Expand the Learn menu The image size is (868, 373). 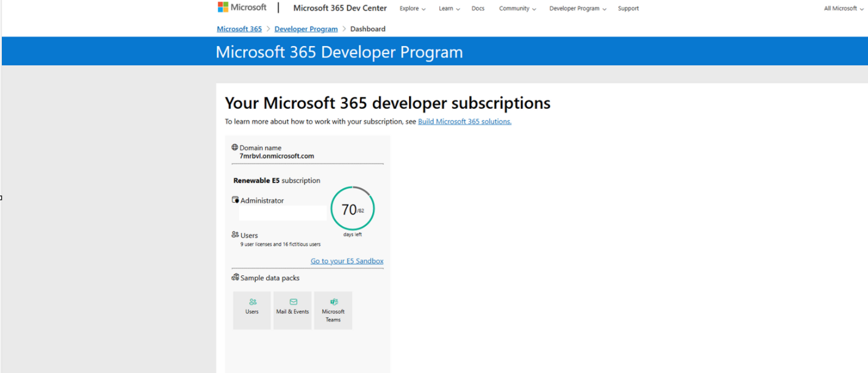pyautogui.click(x=449, y=9)
